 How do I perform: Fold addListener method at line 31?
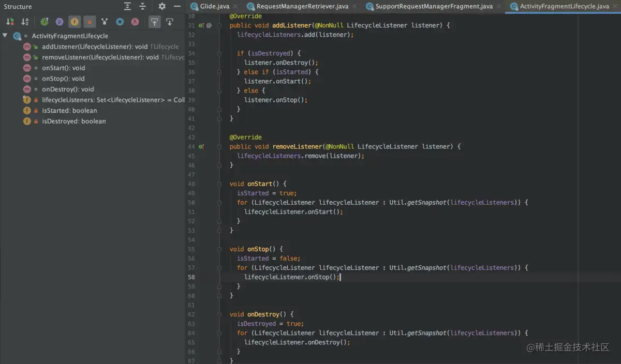pos(219,25)
